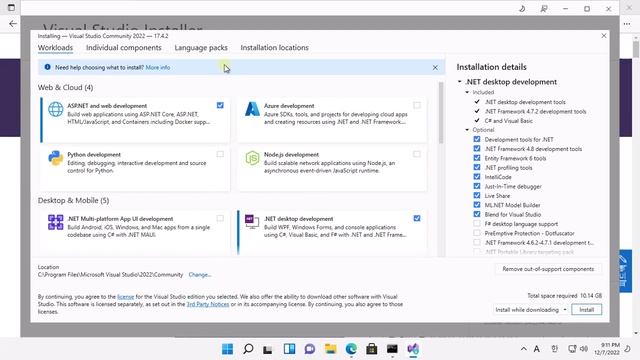Open Task View on taskbar
Screen dimensions: 640x360
(x=268, y=349)
